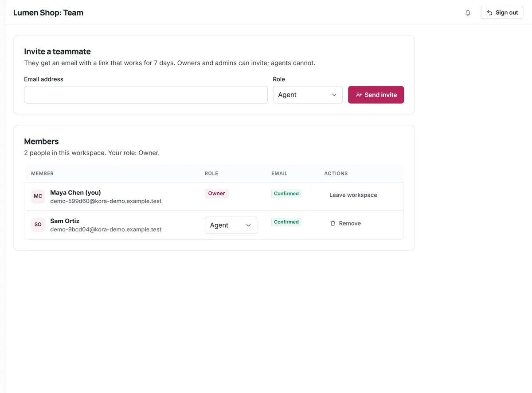
Task: Click the SO avatar for Sam Ortiz
Action: click(38, 225)
